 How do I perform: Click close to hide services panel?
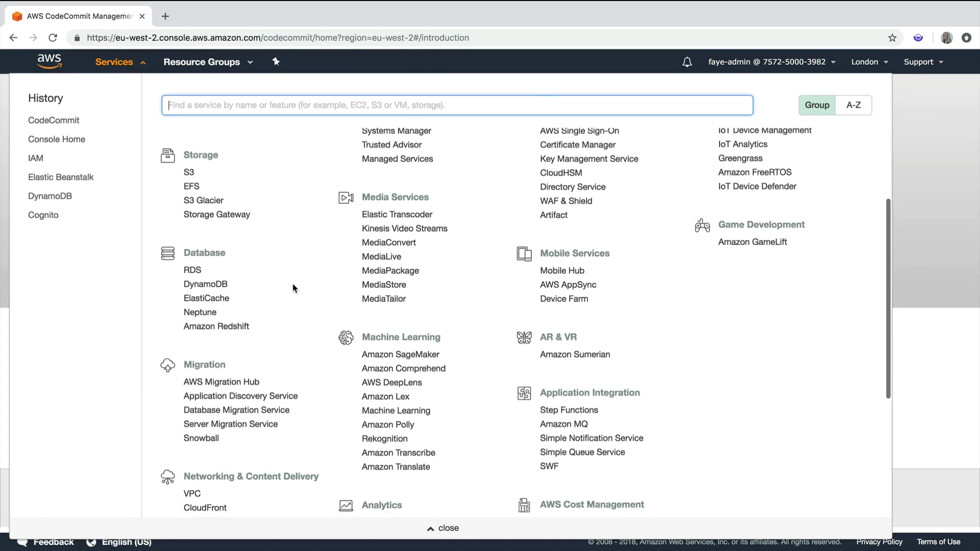[443, 528]
